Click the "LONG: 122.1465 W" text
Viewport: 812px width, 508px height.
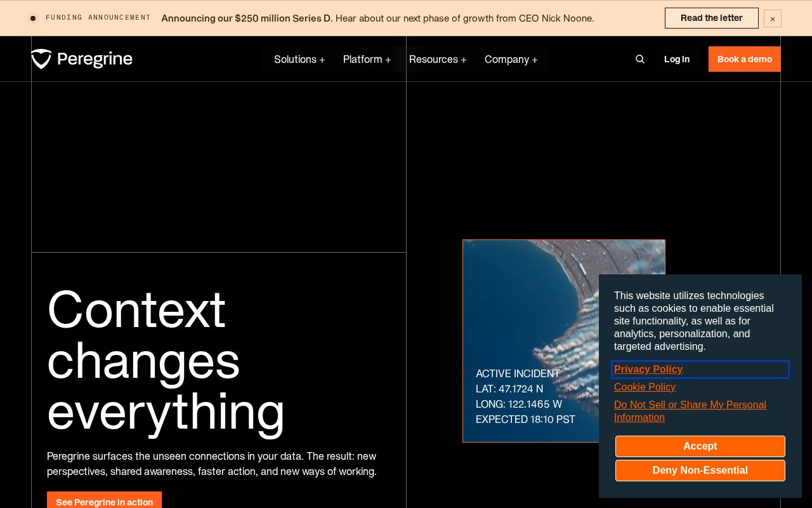[x=519, y=404]
